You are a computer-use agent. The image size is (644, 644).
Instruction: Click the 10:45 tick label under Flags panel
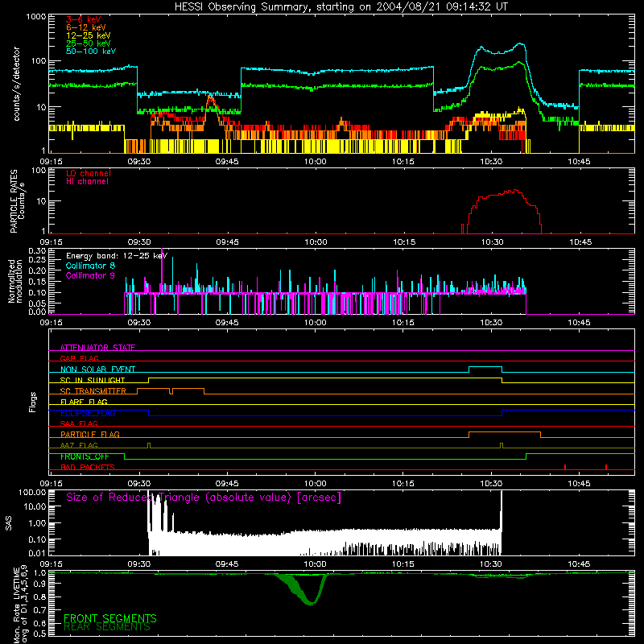pos(579,484)
